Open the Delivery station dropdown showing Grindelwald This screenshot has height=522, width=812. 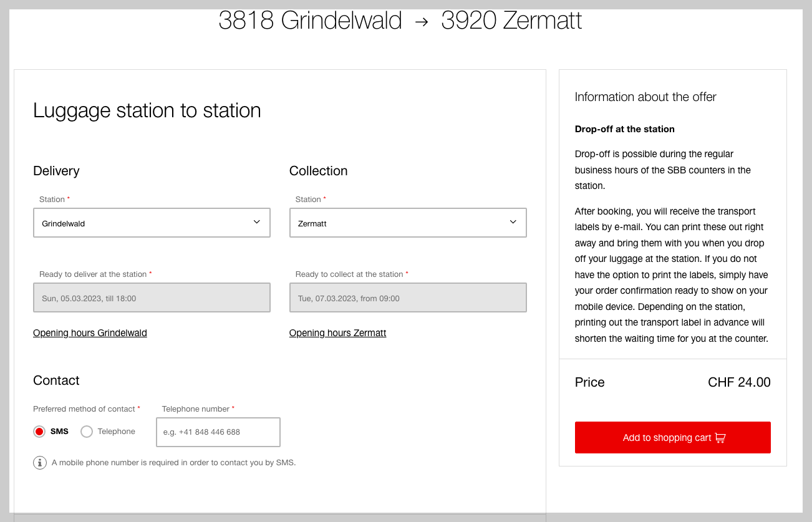(x=152, y=223)
